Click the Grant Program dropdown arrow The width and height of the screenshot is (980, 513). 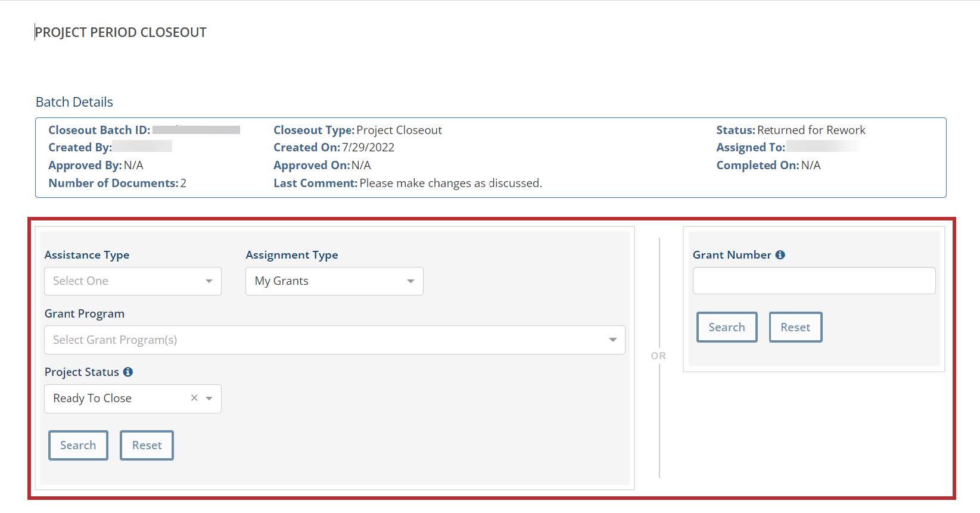[x=612, y=340]
